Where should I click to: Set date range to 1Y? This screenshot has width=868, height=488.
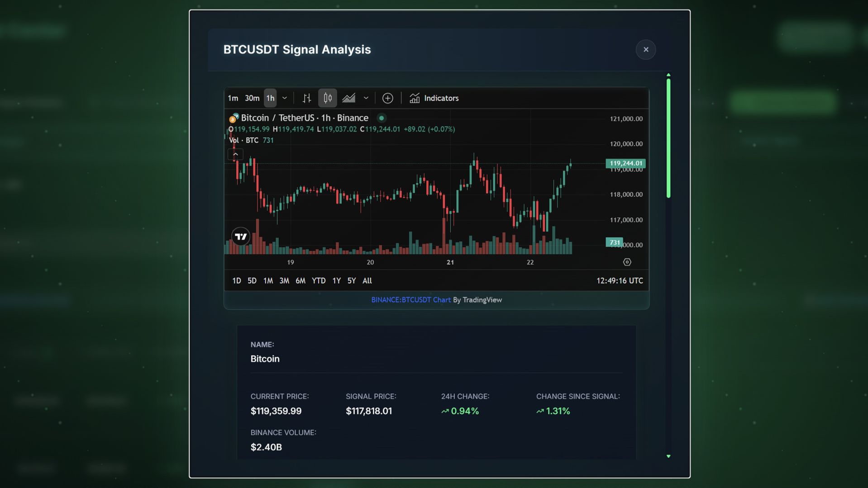coord(336,281)
